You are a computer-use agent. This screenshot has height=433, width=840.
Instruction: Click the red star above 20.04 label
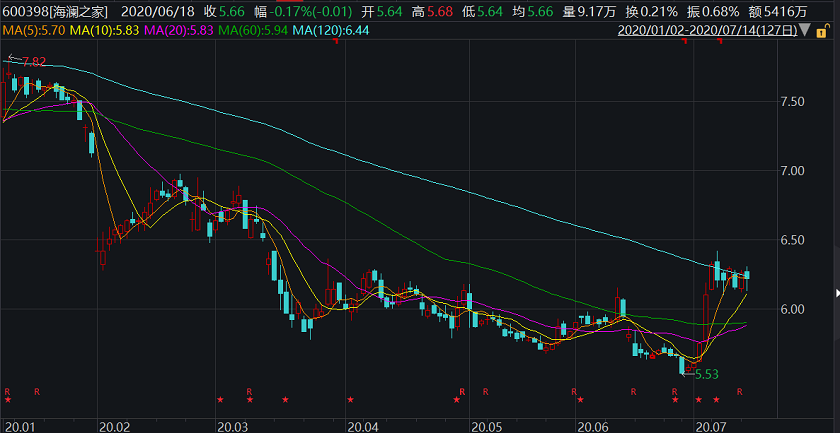(x=350, y=400)
